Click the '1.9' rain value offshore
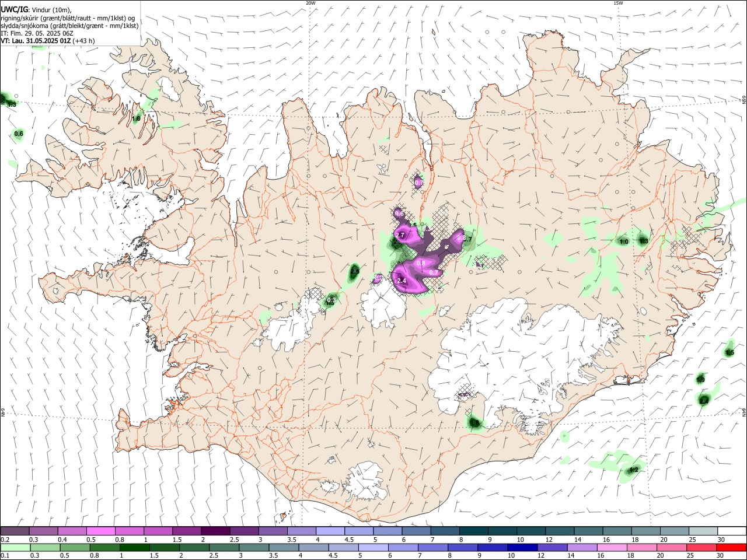 pos(701,380)
